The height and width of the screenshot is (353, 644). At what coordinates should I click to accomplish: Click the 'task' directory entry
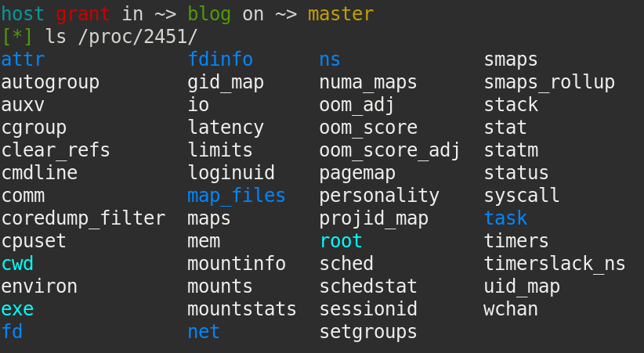[505, 218]
